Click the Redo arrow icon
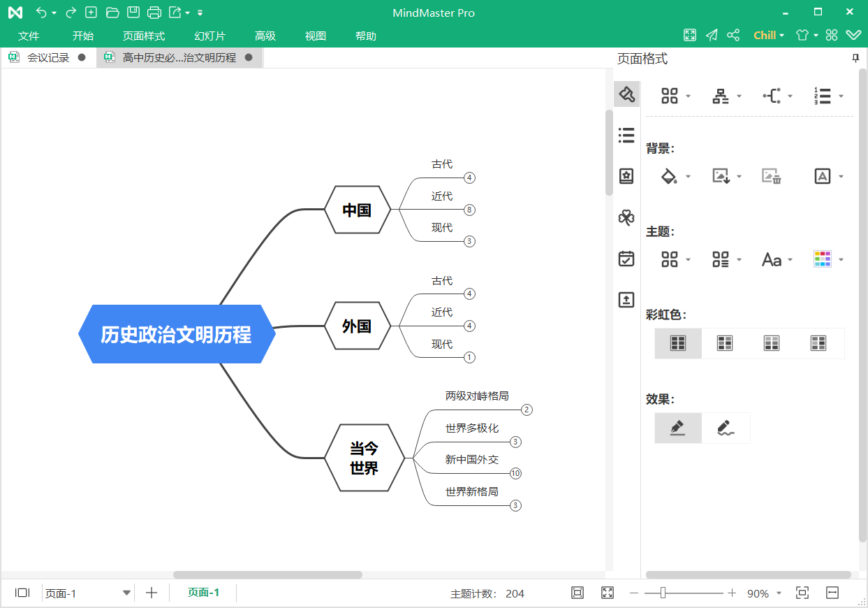The width and height of the screenshot is (868, 608). coord(71,13)
